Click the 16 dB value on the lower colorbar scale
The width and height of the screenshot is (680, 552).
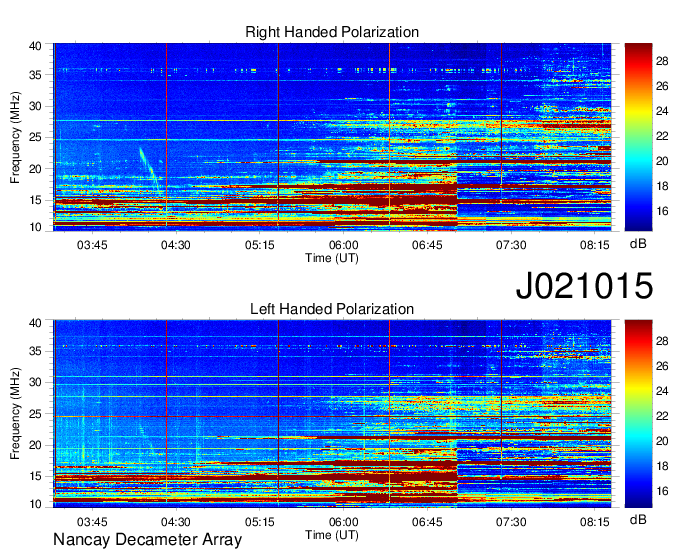click(662, 491)
